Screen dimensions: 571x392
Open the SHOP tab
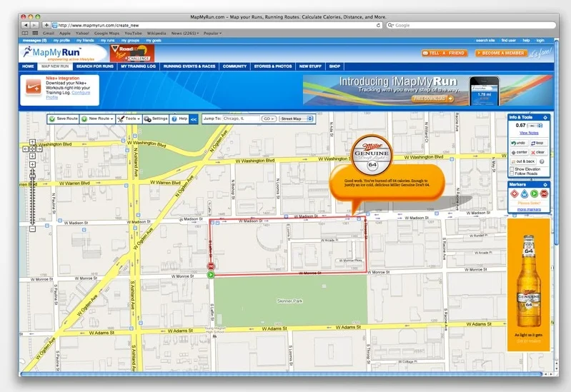[334, 66]
